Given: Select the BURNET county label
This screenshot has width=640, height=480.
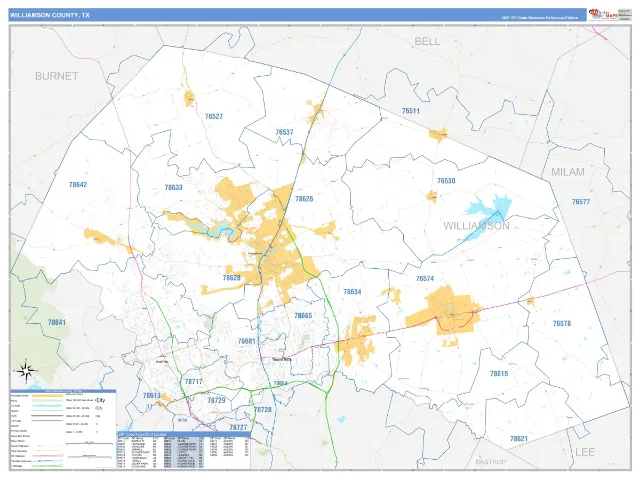Looking at the screenshot, I should click(56, 76).
